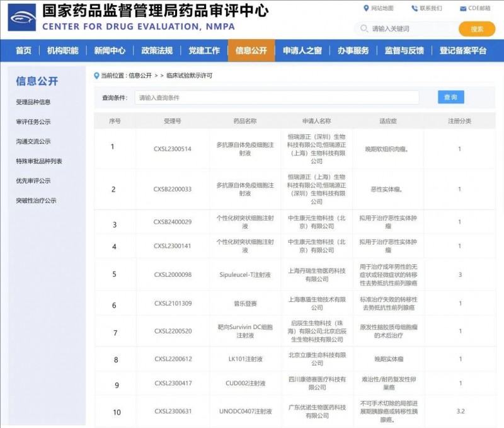Click applicant 广东优诺生物医药科技有限公司

tap(318, 412)
